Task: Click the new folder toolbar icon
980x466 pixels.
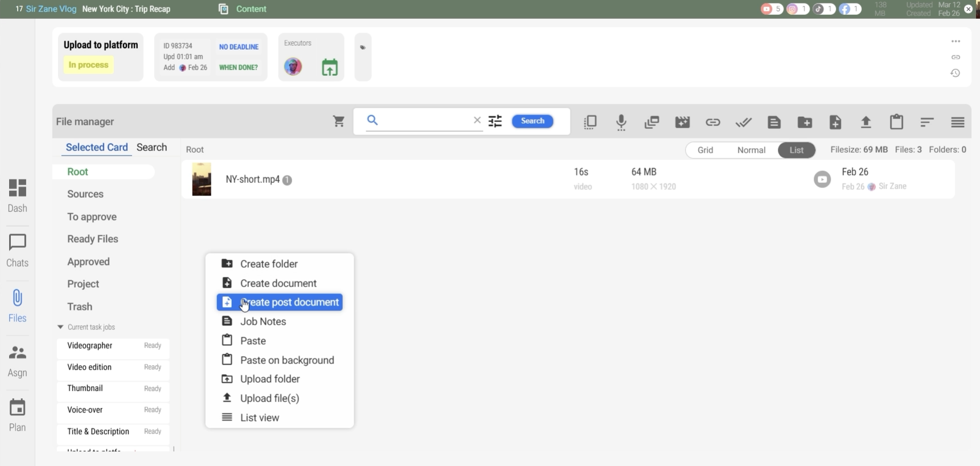Action: coord(805,122)
